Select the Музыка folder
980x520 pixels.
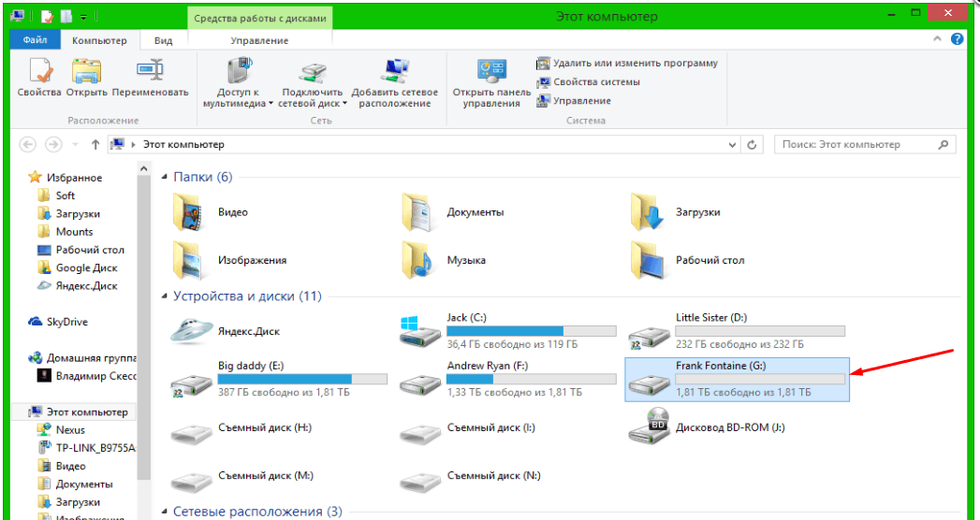pyautogui.click(x=443, y=260)
